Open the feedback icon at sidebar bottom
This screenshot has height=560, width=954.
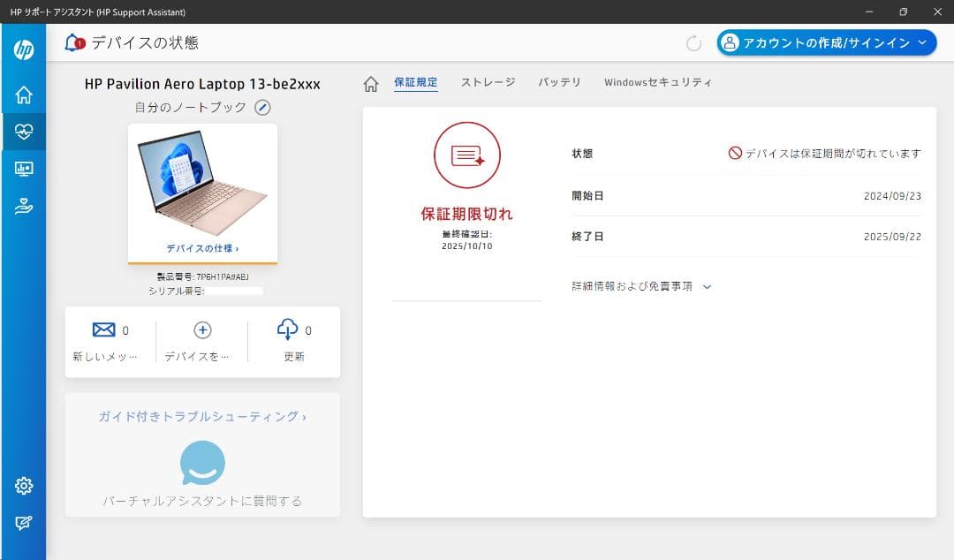(x=24, y=521)
